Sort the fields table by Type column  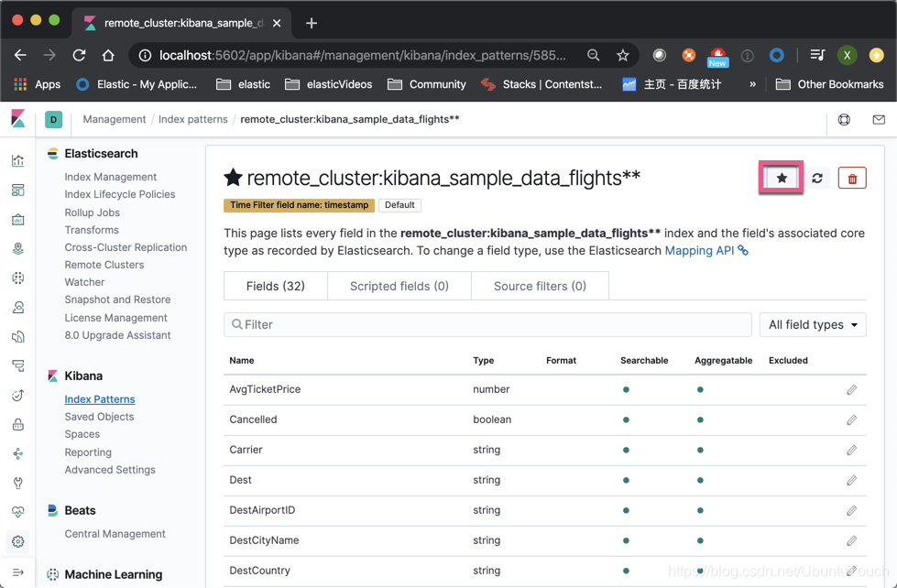tap(484, 360)
